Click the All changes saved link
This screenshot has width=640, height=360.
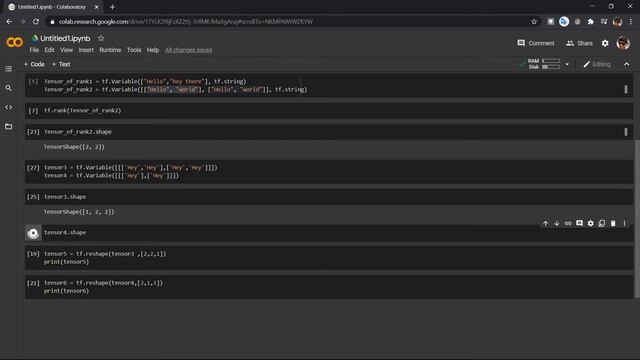tap(189, 50)
